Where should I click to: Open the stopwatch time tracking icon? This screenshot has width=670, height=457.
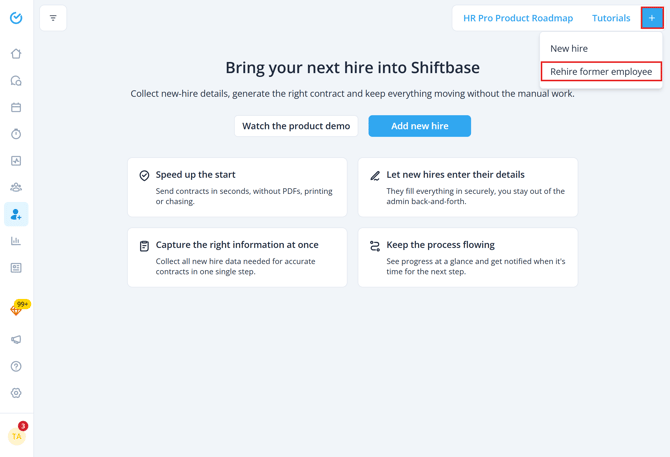(x=16, y=134)
